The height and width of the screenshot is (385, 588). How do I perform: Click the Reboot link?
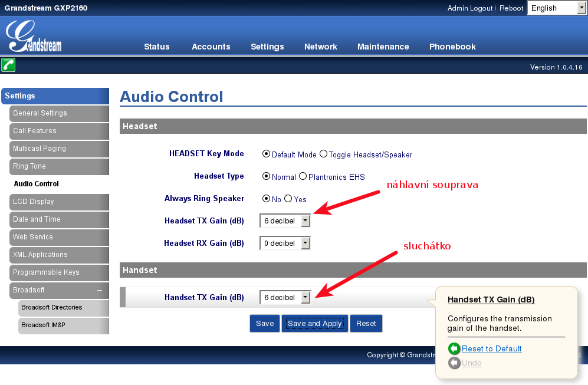point(511,8)
